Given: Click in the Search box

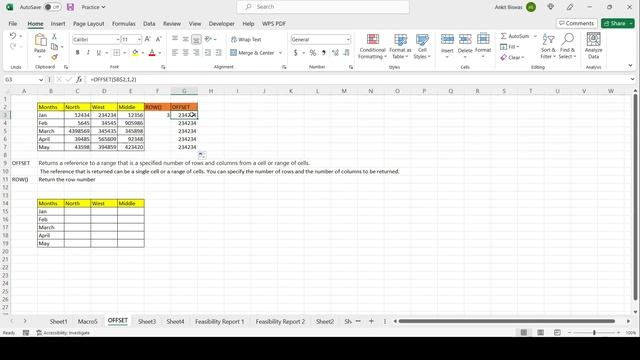Looking at the screenshot, I should (323, 7).
